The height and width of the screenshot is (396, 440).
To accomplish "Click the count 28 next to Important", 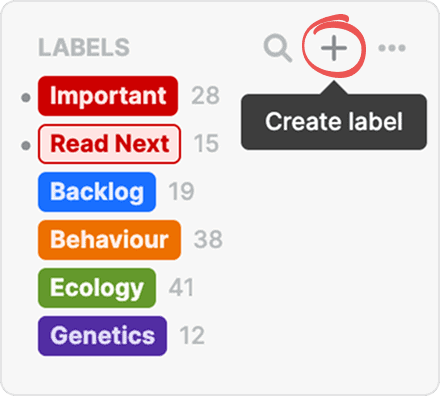I will point(205,96).
